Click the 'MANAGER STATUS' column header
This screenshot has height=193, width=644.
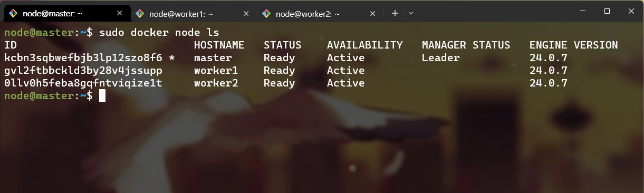pos(466,45)
